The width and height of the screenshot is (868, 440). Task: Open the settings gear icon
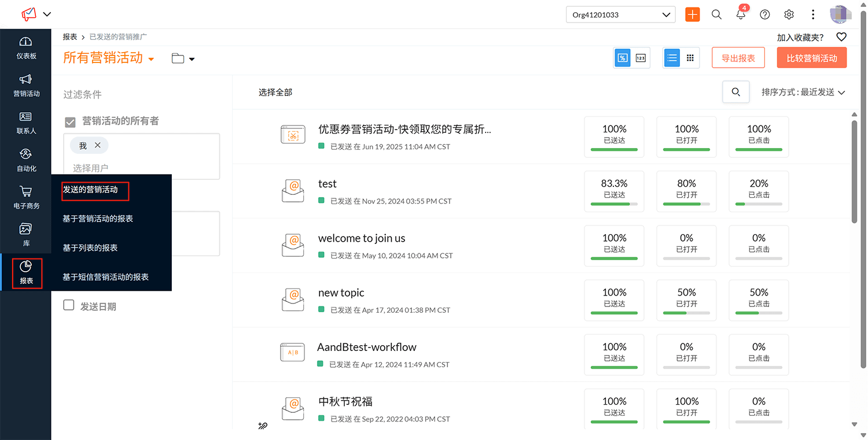pyautogui.click(x=789, y=15)
